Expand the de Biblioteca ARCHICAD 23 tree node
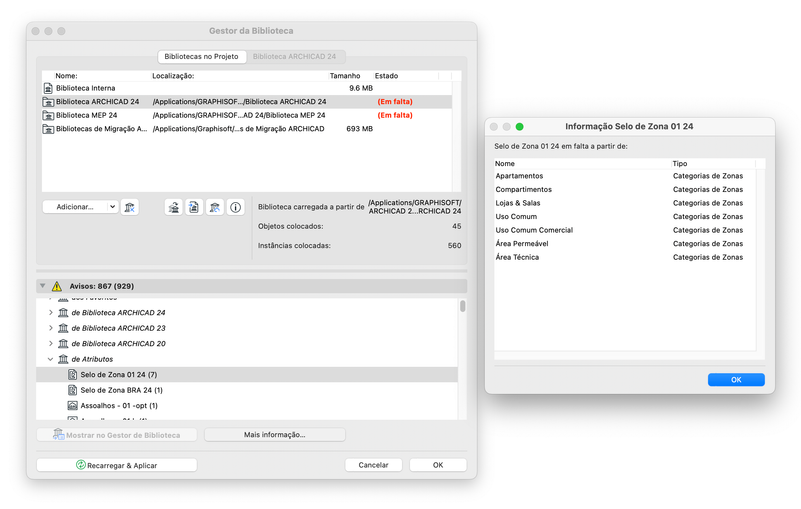This screenshot has height=509, width=801. [x=51, y=328]
